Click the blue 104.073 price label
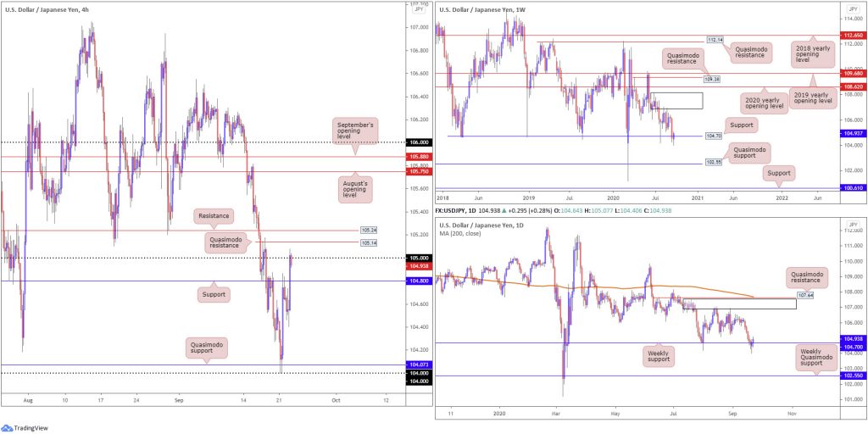 [x=419, y=364]
